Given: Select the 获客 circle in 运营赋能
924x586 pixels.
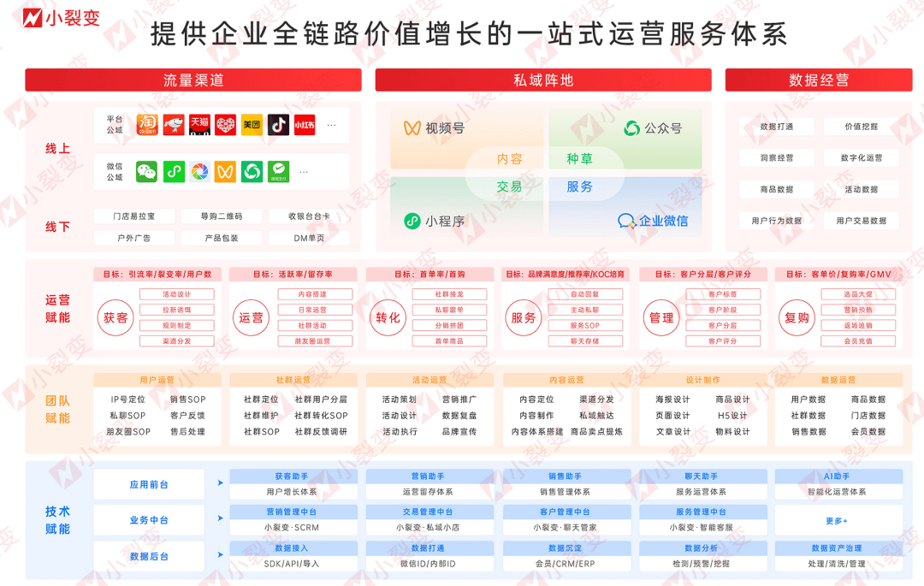Looking at the screenshot, I should 115,317.
